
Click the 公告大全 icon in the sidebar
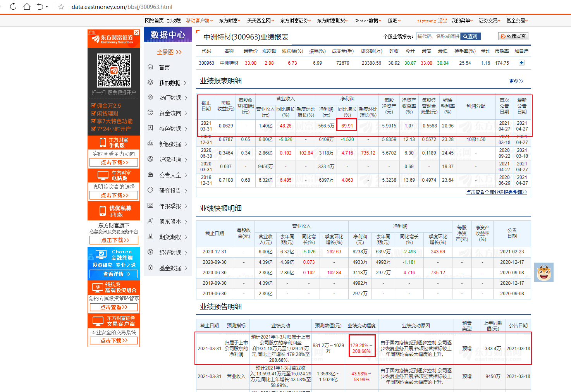(150, 175)
